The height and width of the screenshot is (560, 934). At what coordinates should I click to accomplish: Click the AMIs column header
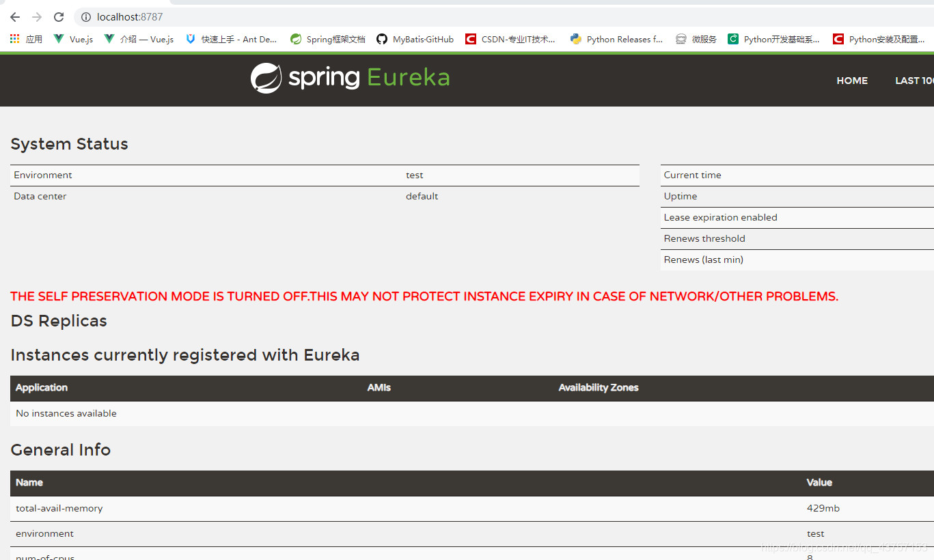coord(379,387)
